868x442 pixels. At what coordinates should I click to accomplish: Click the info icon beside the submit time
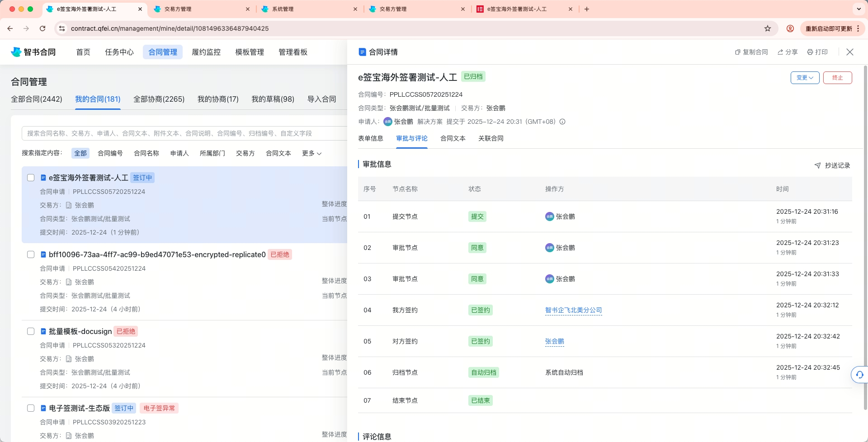[562, 122]
